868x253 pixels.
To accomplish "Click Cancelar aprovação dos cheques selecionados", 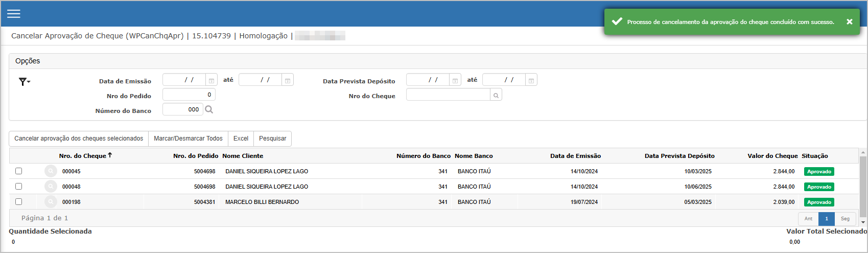I will tap(79, 139).
